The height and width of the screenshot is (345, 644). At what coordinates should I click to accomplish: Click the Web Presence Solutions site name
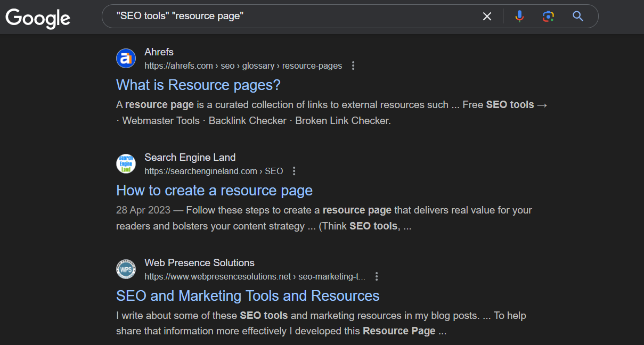(x=199, y=263)
